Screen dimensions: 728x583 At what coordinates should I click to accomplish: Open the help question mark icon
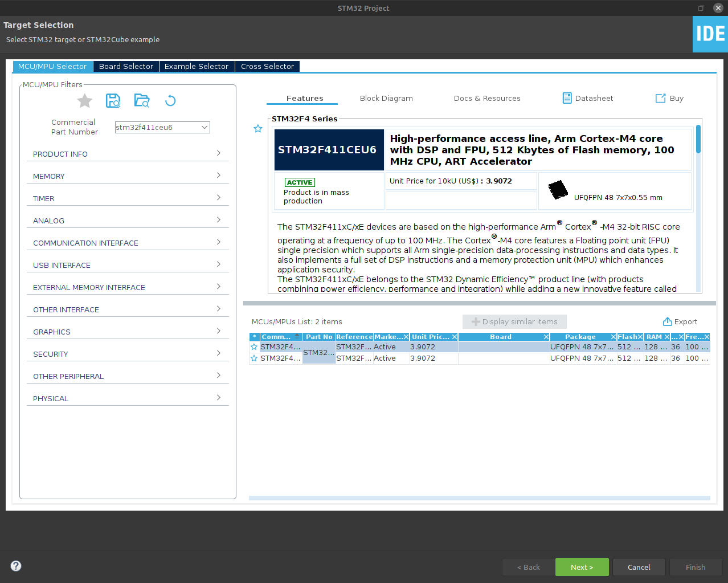click(16, 566)
